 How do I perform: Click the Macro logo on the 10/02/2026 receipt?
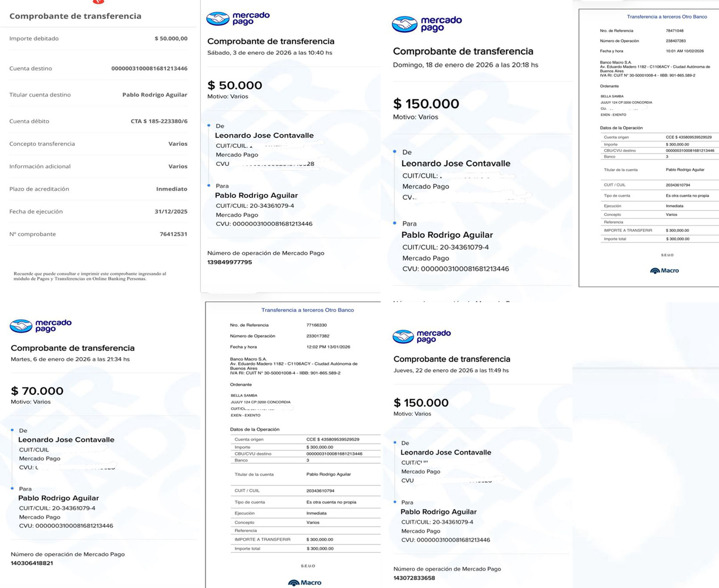(664, 271)
